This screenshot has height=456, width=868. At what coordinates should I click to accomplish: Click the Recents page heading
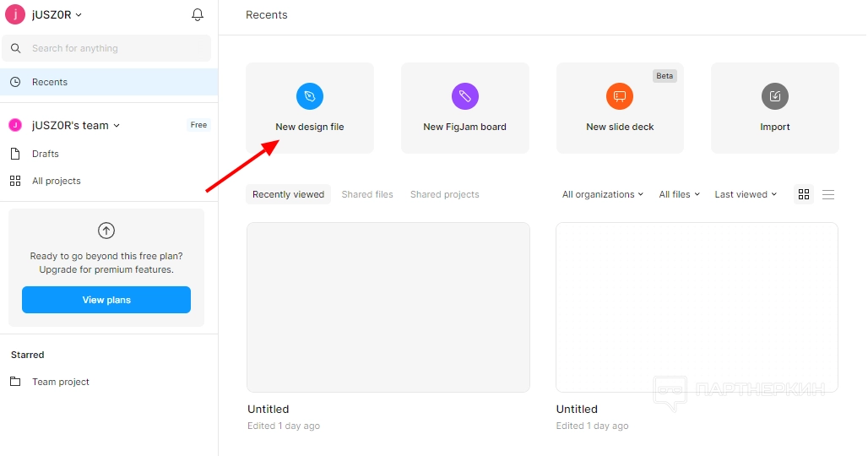pos(267,15)
